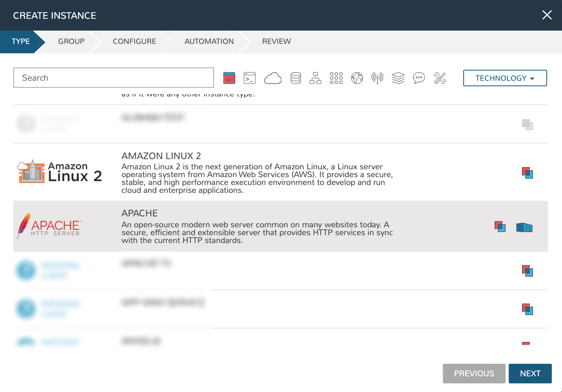Click the broadcast antenna filter icon

pos(377,78)
